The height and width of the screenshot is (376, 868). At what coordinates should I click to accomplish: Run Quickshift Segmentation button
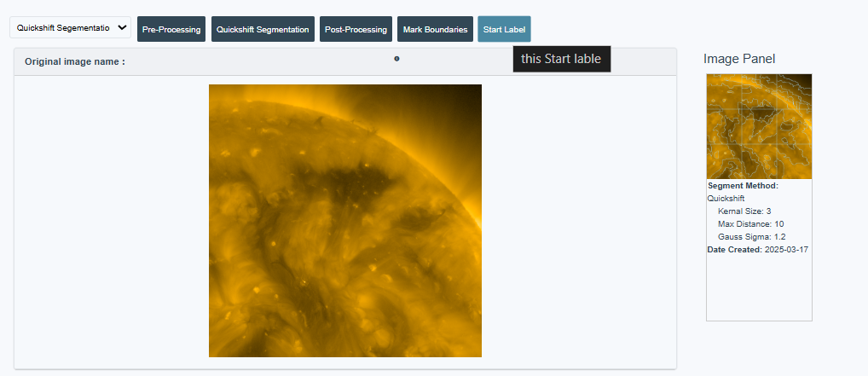point(263,29)
